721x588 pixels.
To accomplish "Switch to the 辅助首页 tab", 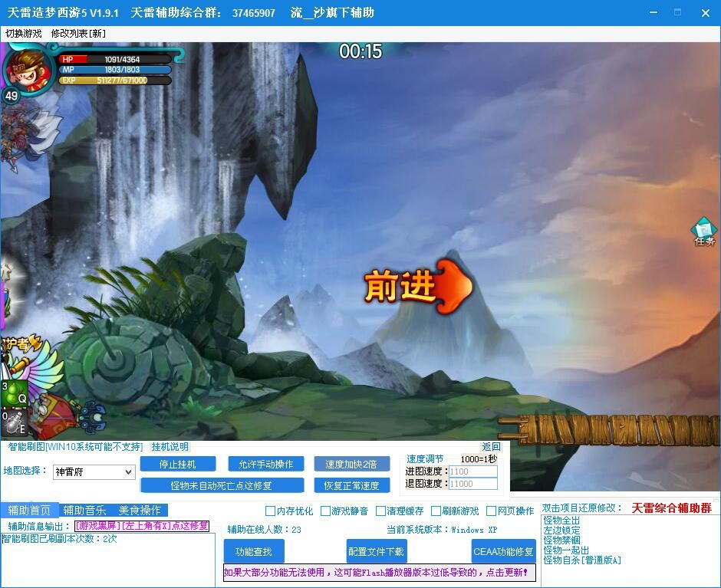I will (29, 511).
